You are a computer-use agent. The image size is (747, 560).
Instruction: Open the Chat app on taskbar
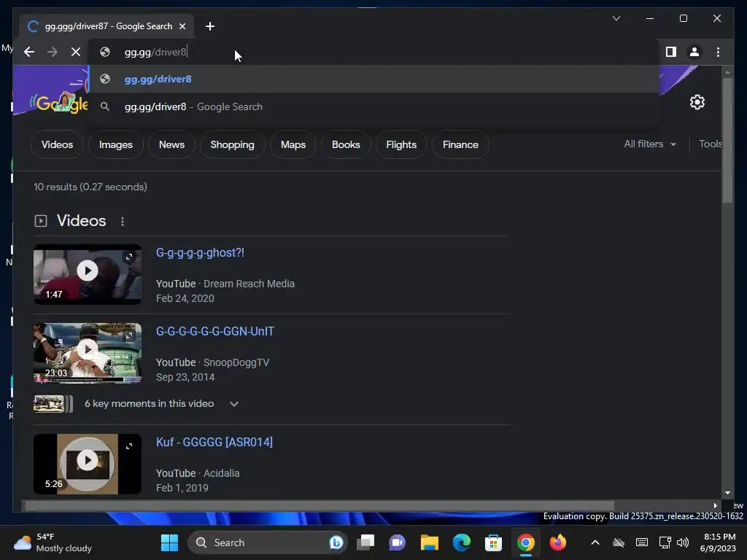point(397,542)
